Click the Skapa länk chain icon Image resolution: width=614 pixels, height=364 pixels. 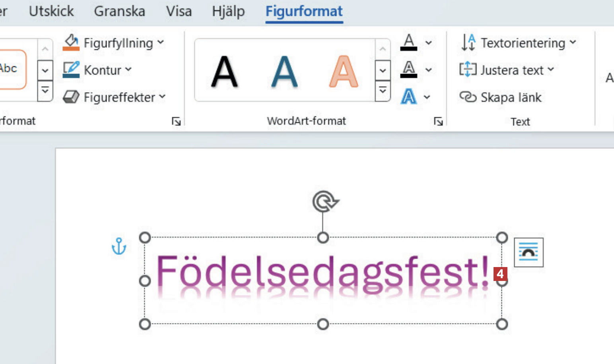coord(468,97)
